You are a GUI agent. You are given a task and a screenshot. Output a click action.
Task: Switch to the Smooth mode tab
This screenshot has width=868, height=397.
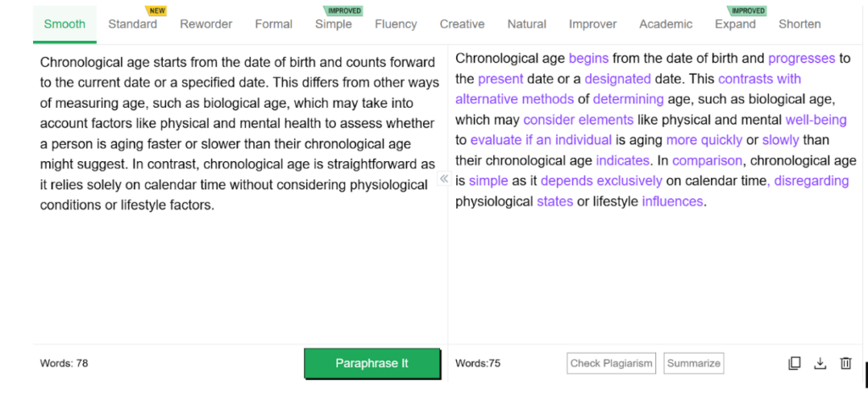64,24
